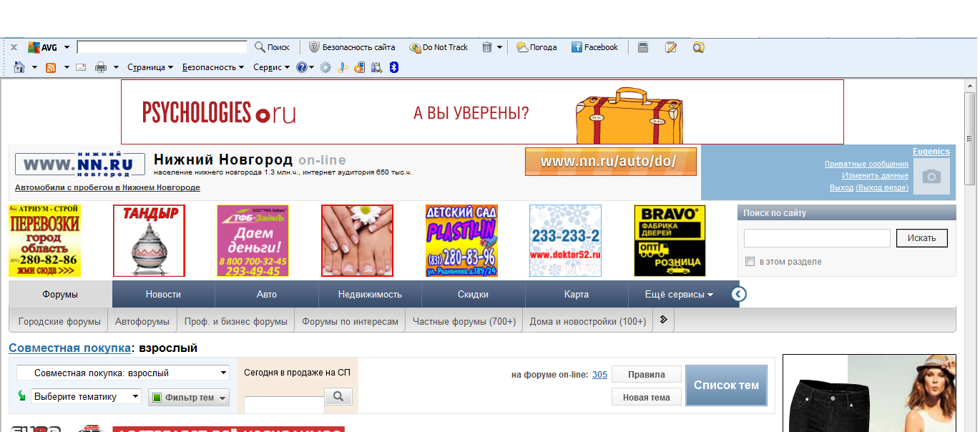980x432 pixels.
Task: Focus the Поиск по сайту input field
Action: [x=817, y=238]
